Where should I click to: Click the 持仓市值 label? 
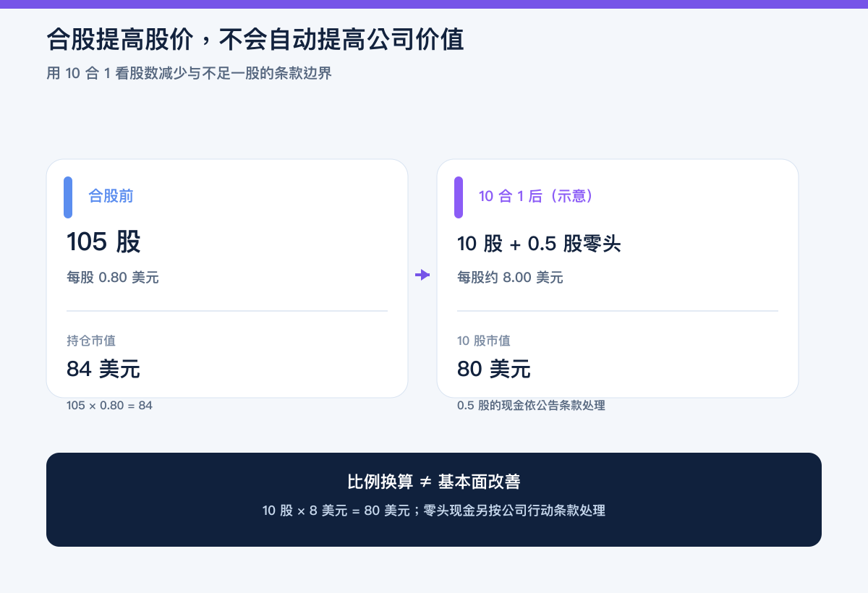click(91, 341)
